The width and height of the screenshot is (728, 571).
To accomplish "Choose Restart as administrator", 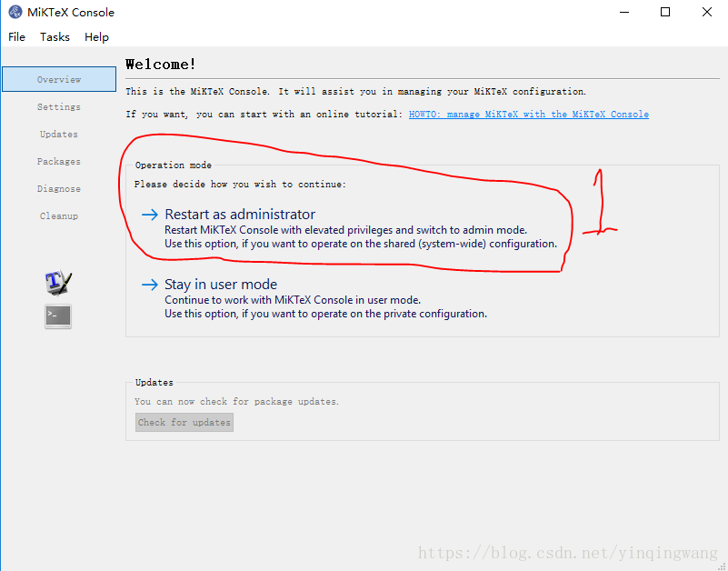I will tap(349, 227).
